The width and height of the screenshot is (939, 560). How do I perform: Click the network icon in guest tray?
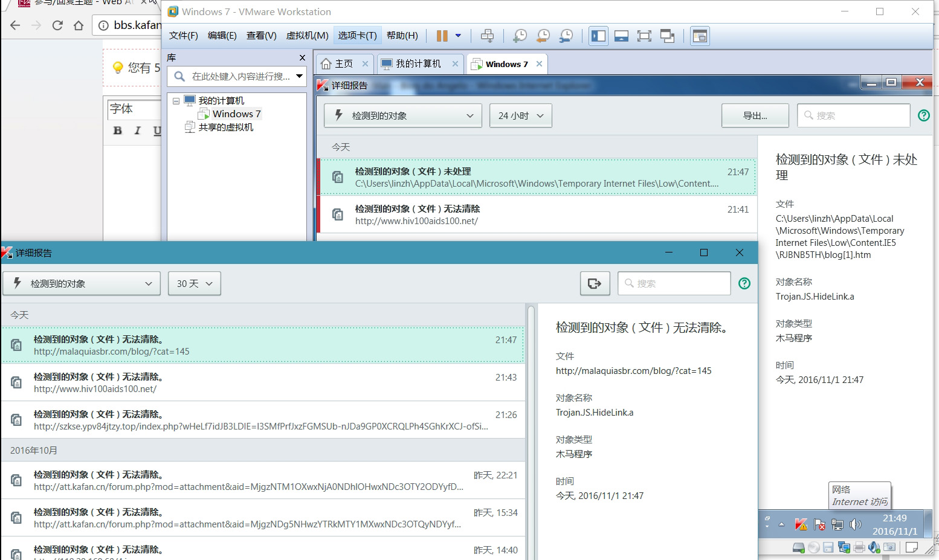(x=837, y=524)
